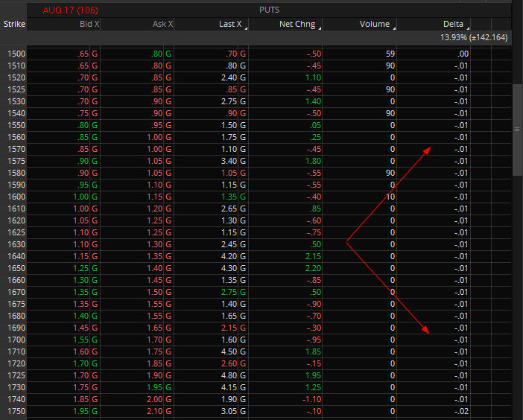Click net change 1.80 at strike 1575
The height and width of the screenshot is (420, 523).
313,161
